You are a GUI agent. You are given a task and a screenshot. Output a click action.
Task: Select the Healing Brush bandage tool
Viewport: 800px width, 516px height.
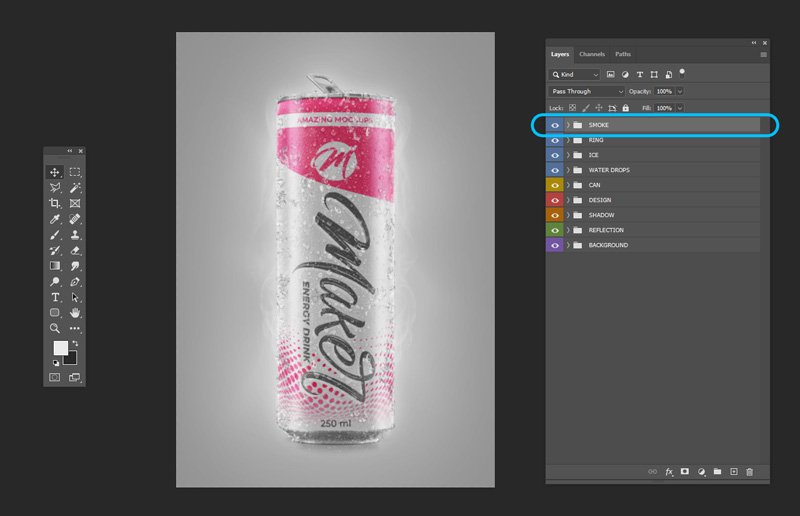tap(75, 219)
